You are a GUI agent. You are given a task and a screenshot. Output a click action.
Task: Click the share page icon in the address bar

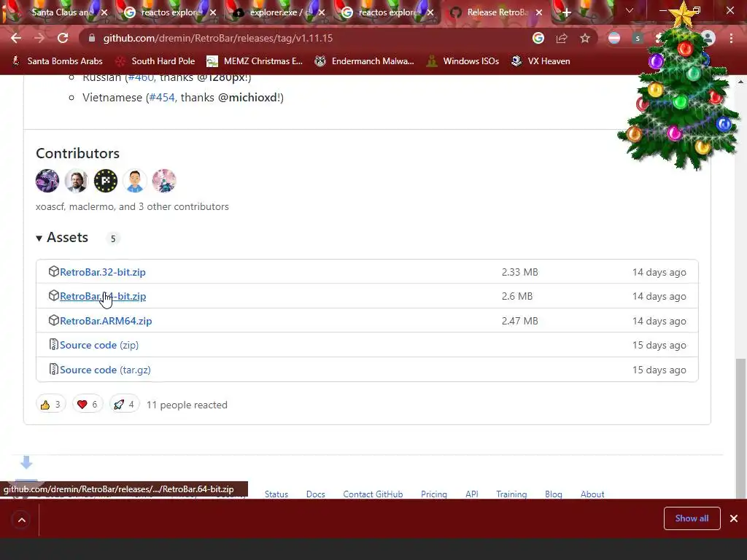pos(562,38)
